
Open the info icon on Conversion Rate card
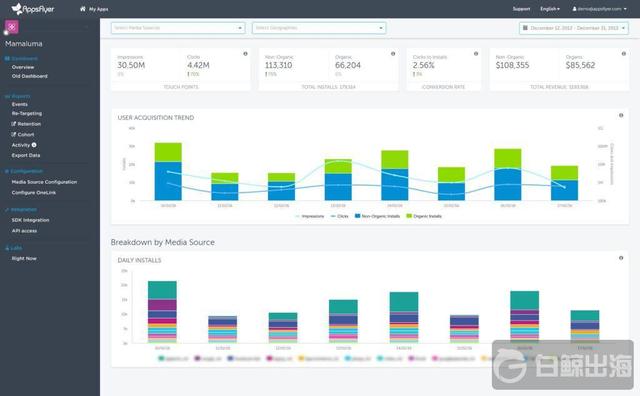pos(476,53)
